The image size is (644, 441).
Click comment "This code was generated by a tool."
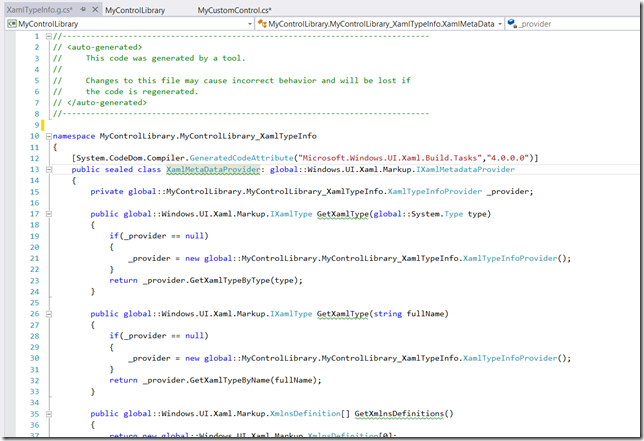pos(165,58)
